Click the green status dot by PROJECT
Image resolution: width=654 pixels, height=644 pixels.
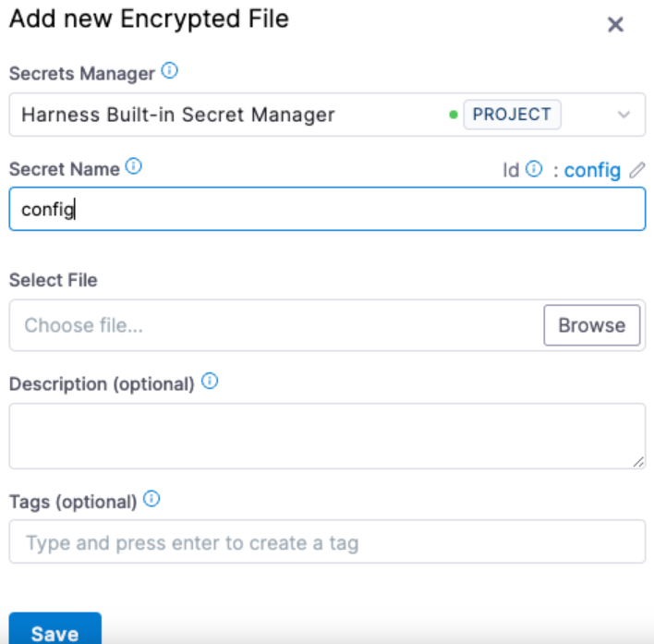tap(454, 115)
